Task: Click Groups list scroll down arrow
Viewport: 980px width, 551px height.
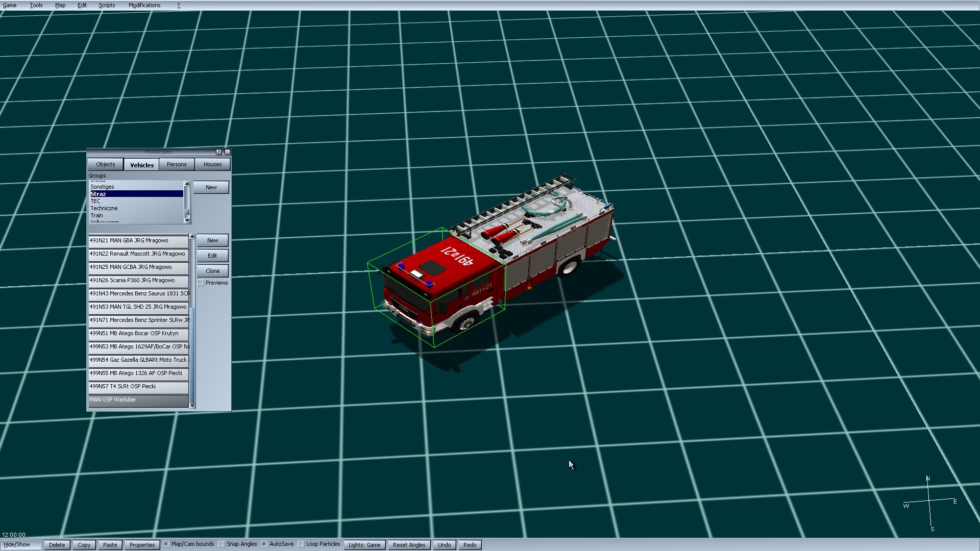Action: tap(187, 220)
